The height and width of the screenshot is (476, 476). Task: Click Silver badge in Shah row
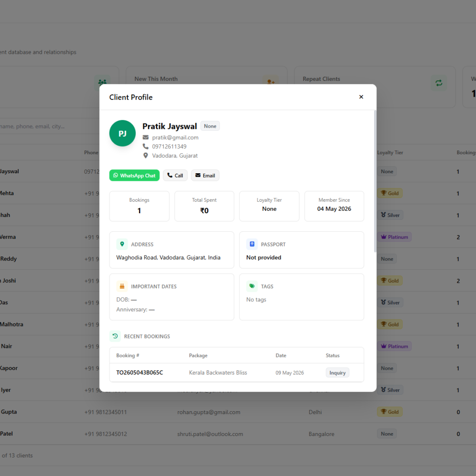tap(390, 215)
